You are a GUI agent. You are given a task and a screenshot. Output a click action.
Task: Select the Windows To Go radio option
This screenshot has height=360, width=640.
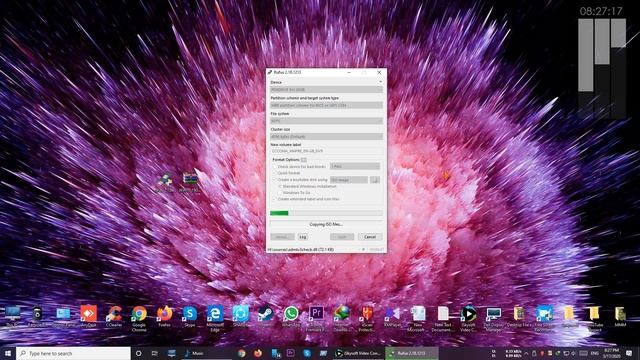point(280,193)
